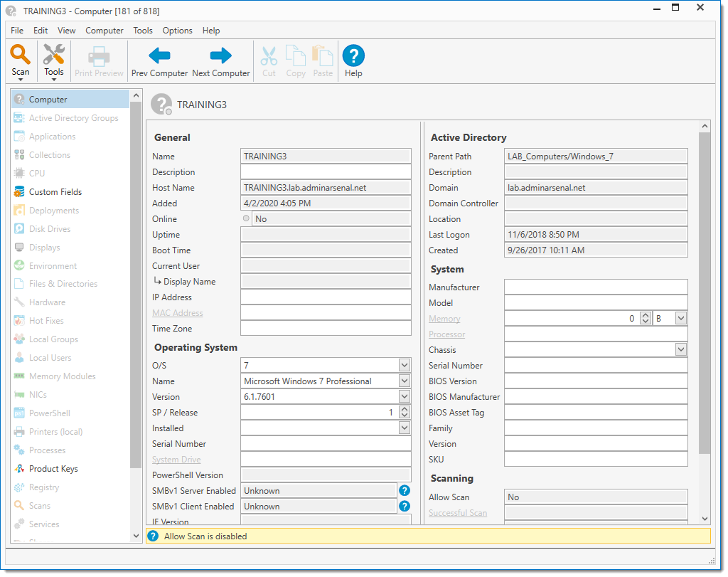Select Custom Fields in sidebar
The image size is (728, 577).
coord(55,192)
